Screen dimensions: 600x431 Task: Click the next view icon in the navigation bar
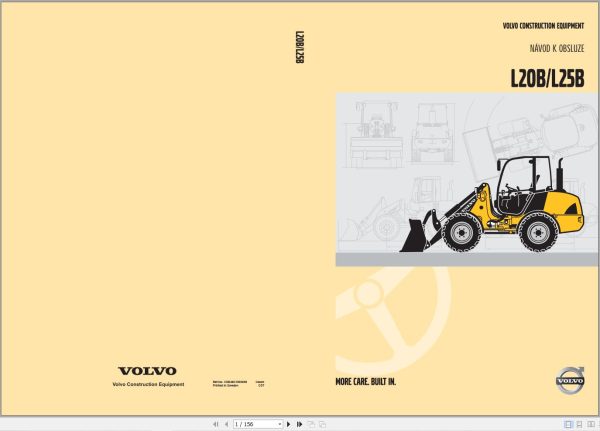(323, 424)
